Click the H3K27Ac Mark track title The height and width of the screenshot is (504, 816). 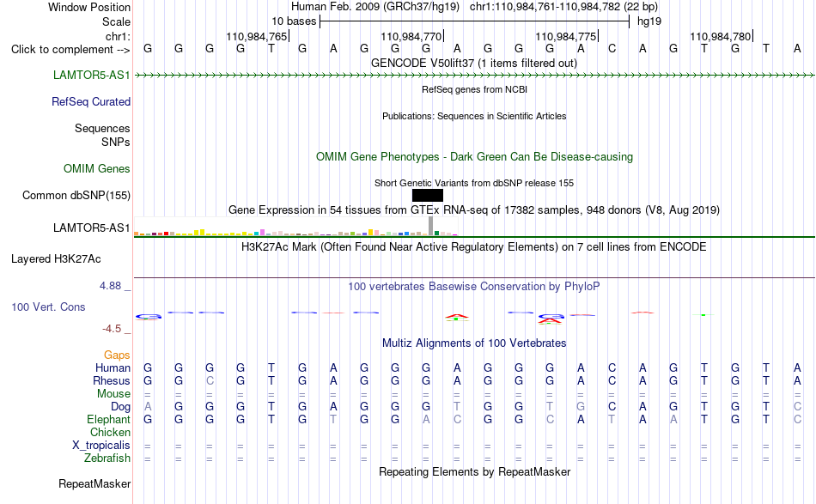pyautogui.click(x=474, y=247)
